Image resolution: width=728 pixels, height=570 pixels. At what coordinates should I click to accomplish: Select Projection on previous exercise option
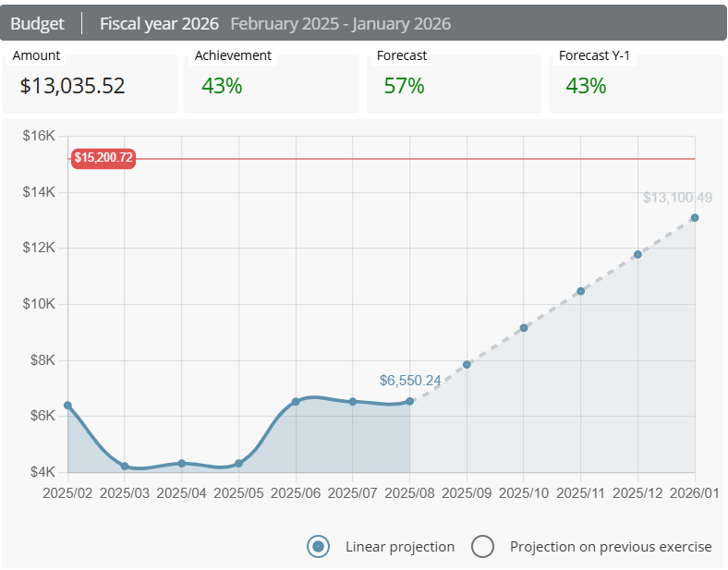[482, 546]
